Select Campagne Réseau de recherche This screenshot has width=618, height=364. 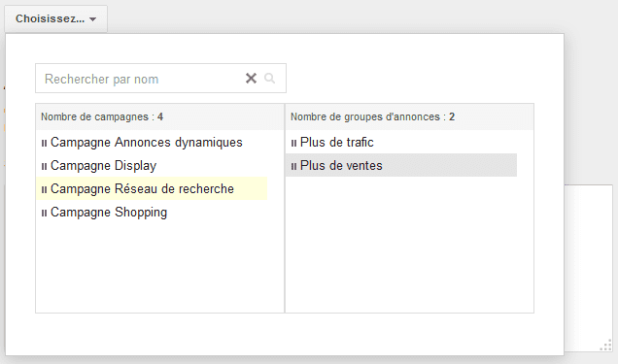click(152, 189)
